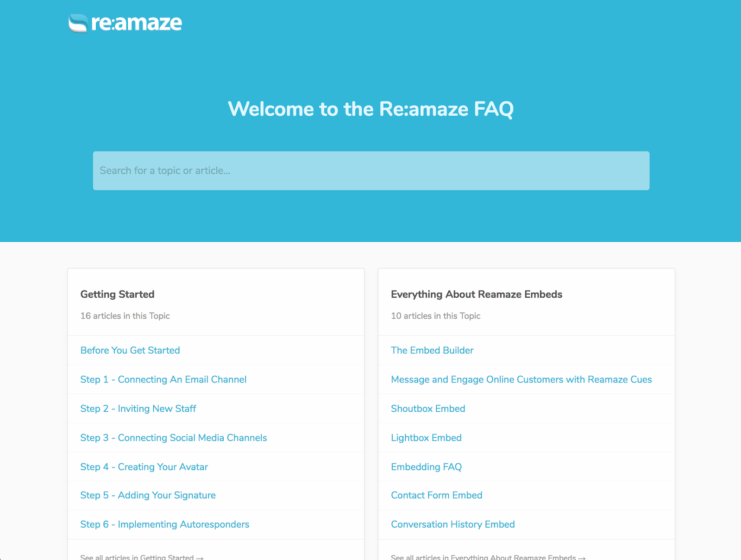See all articles in Getting Started
The height and width of the screenshot is (560, 741).
pyautogui.click(x=142, y=557)
